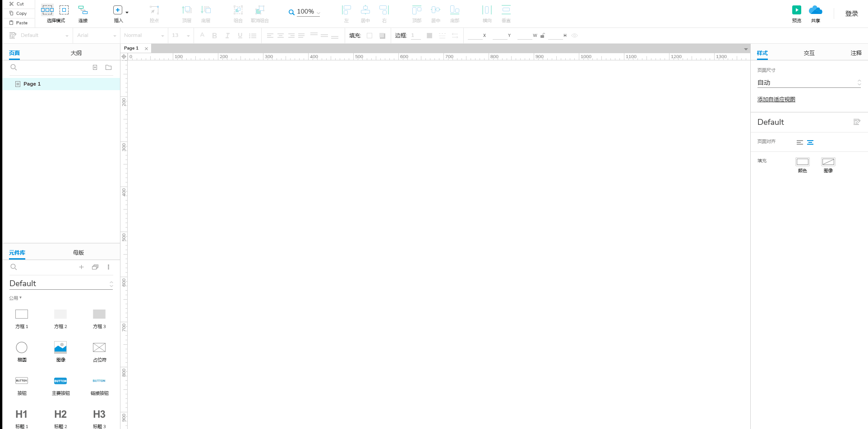Open the 页面尺寸 自动 dropdown
868x429 pixels.
click(809, 82)
